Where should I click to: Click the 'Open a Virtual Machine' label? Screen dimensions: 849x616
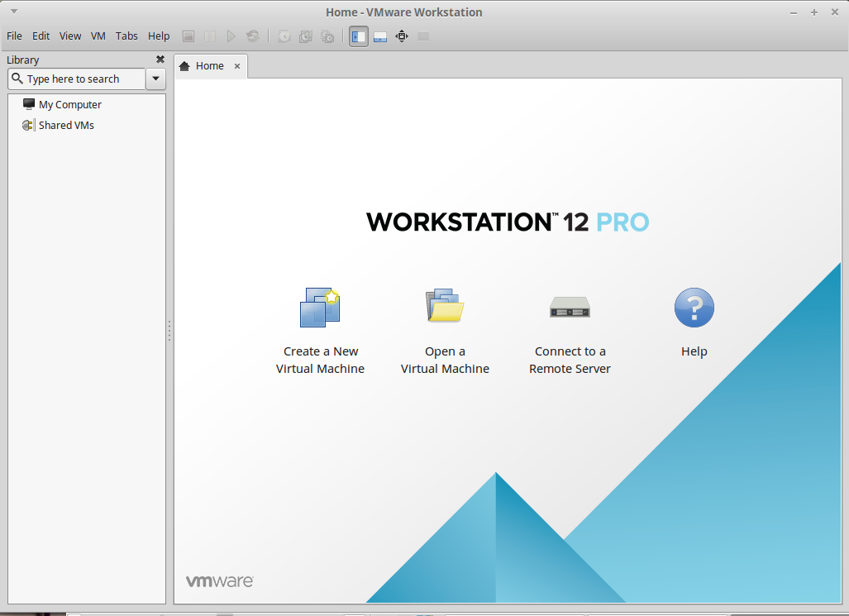pos(445,360)
